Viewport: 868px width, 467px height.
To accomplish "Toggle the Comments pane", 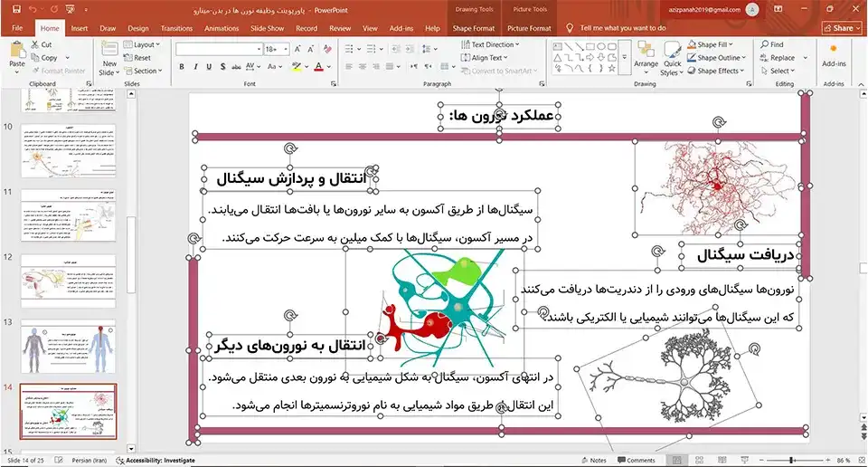I will click(x=636, y=461).
